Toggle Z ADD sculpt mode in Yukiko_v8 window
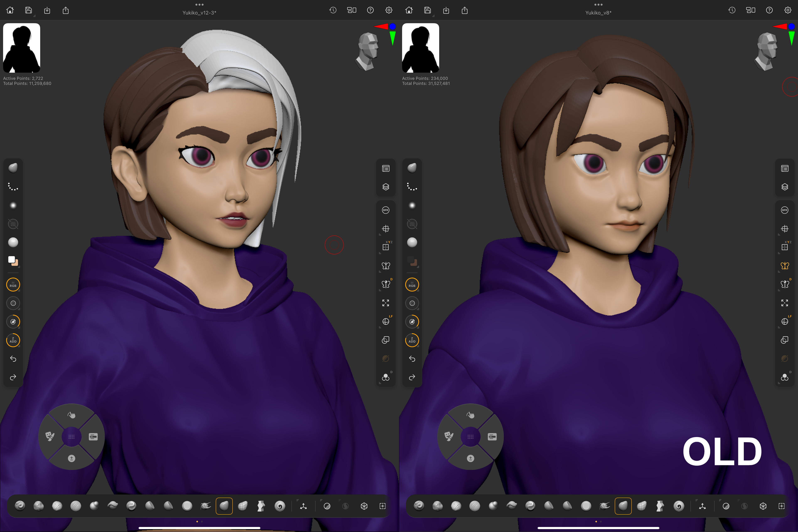The width and height of the screenshot is (798, 532). [412, 340]
